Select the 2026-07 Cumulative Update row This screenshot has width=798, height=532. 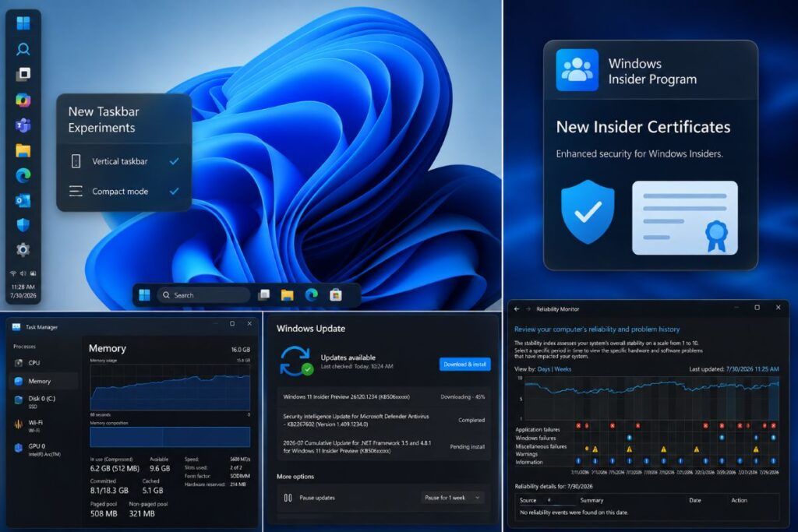click(383, 446)
